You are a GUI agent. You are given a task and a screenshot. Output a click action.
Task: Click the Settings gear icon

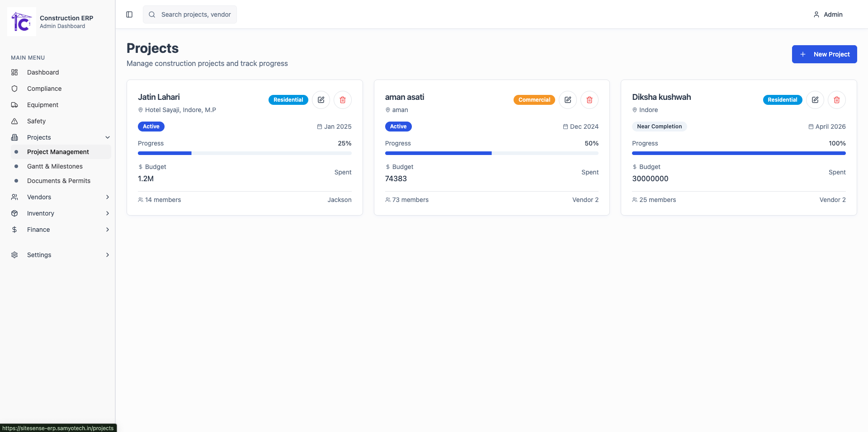tap(14, 255)
